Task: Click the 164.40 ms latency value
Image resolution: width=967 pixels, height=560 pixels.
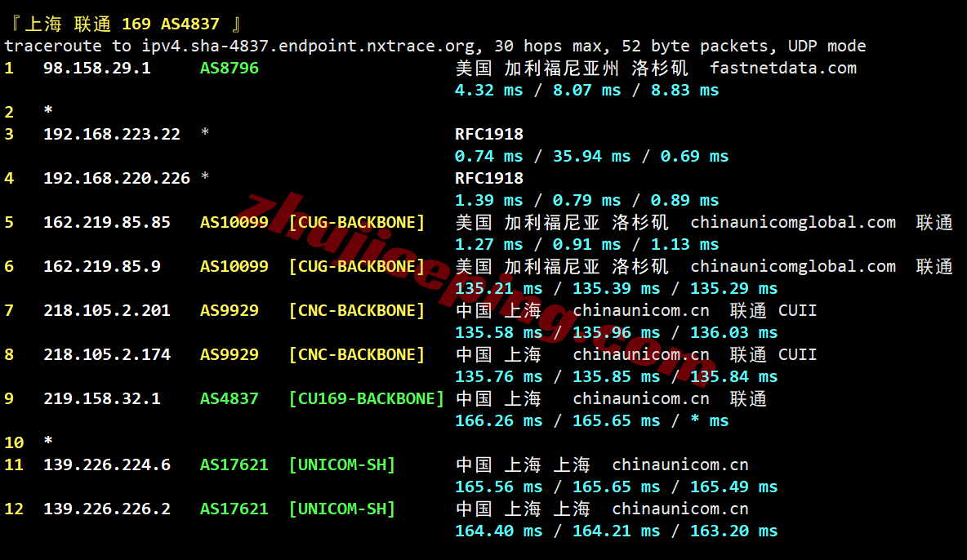Action: pos(498,531)
